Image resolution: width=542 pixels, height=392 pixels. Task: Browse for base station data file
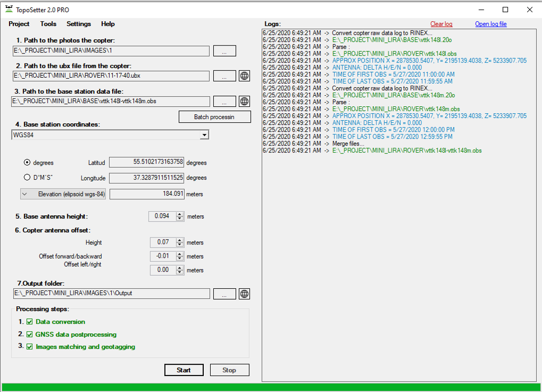coord(224,101)
